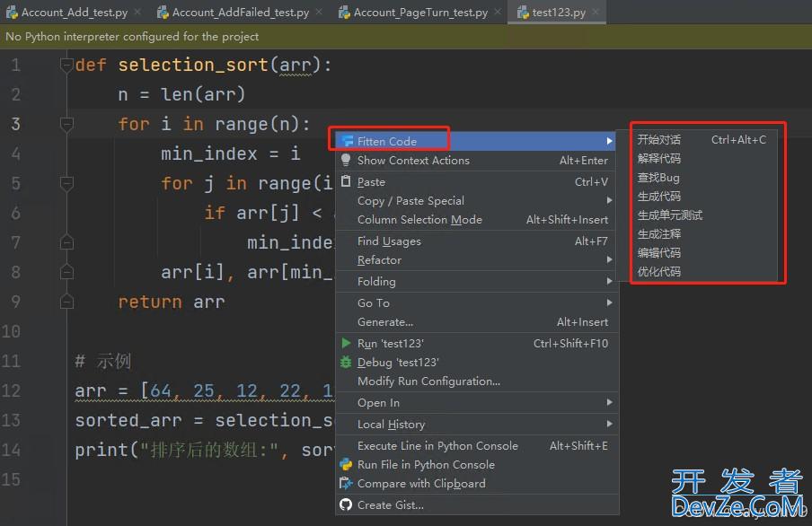Collapse the selection_sort function fold marker
Screen dimensions: 812x526
click(66, 66)
